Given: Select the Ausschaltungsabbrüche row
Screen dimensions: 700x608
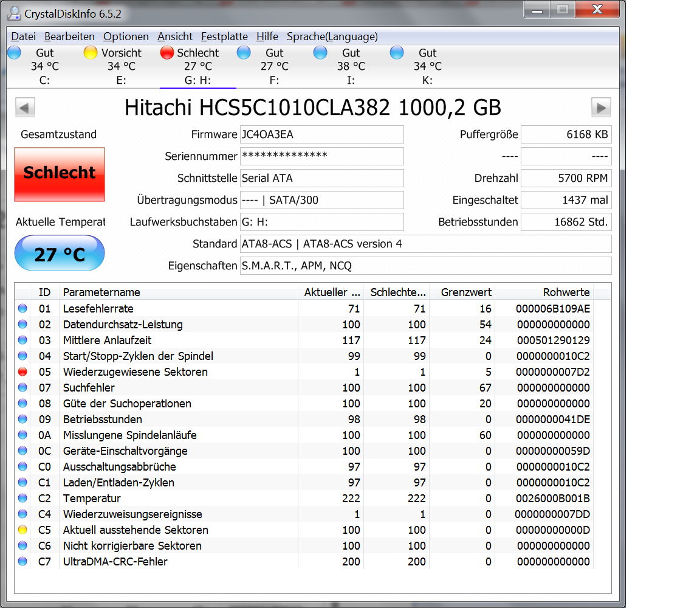Looking at the screenshot, I should click(x=304, y=467).
